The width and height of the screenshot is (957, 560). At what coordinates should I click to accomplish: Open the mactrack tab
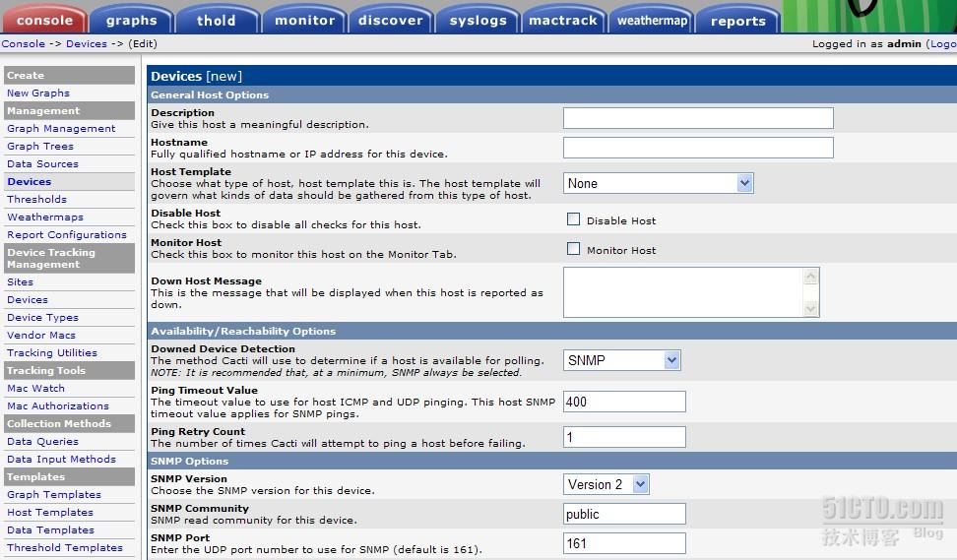pos(563,20)
